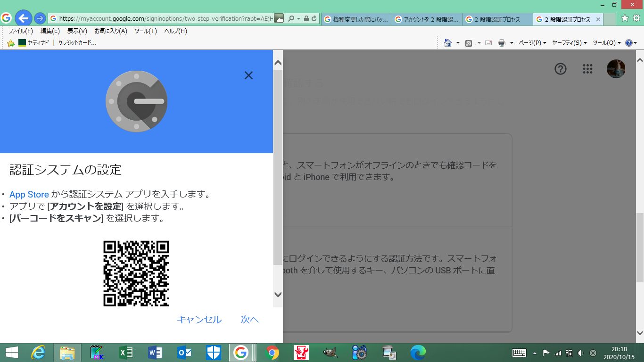Open File Explorer from the taskbar
The height and width of the screenshot is (362, 644).
67,353
